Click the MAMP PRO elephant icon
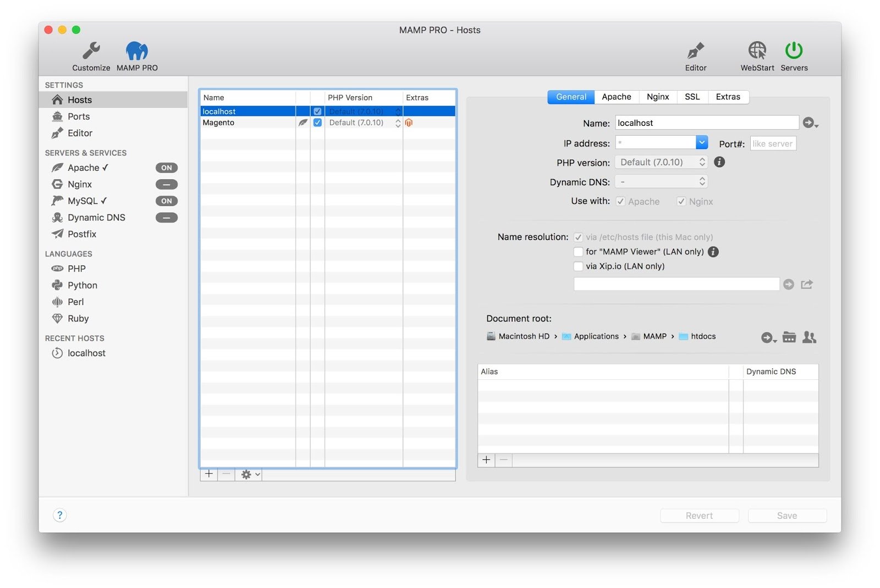This screenshot has width=880, height=588. click(137, 51)
